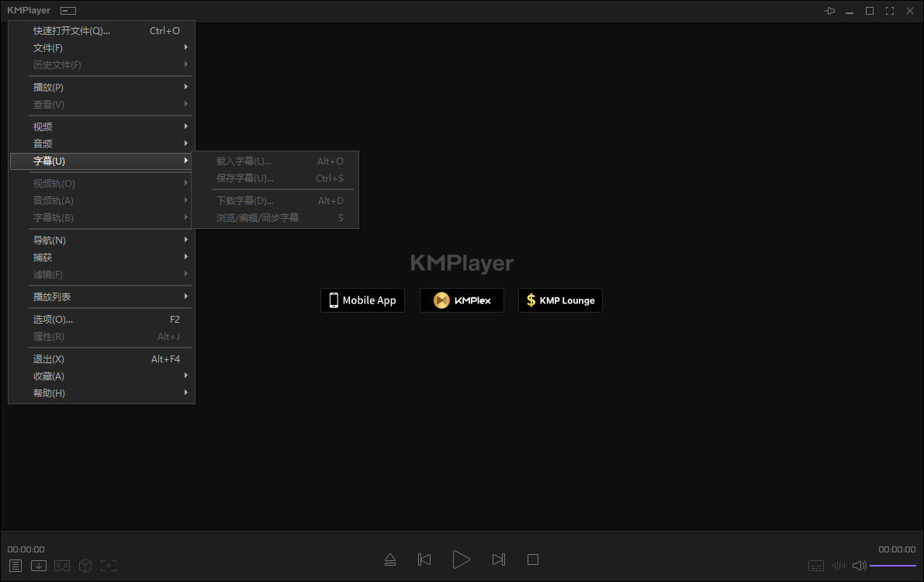924x582 pixels.
Task: Open the 视频 submenu
Action: tap(102, 126)
